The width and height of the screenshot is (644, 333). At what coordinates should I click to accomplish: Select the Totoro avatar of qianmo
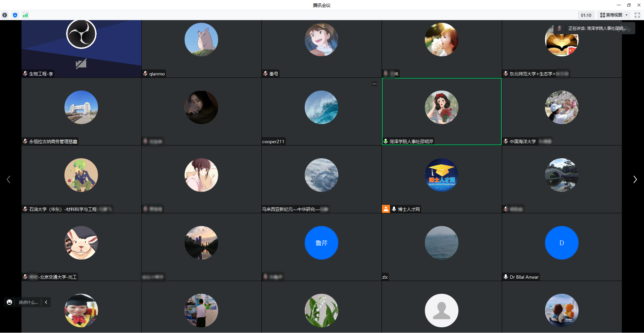click(201, 40)
